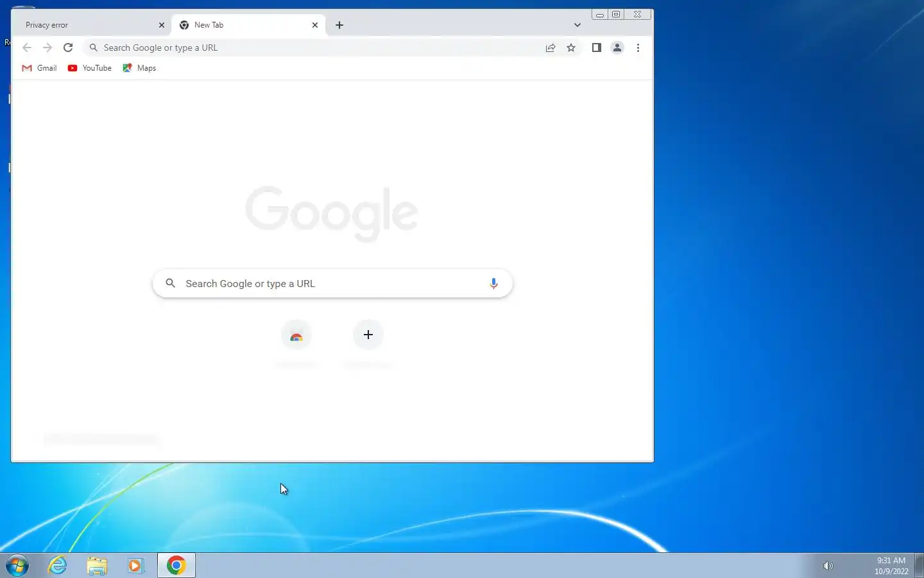Screen dimensions: 924x578
Task: Select the New Tab tab
Action: coord(248,25)
